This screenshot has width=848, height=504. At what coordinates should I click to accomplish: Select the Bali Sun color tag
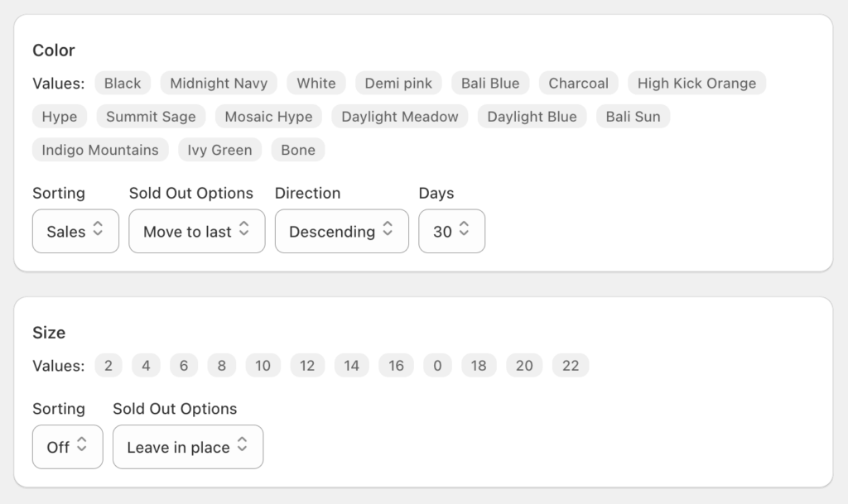coord(633,117)
